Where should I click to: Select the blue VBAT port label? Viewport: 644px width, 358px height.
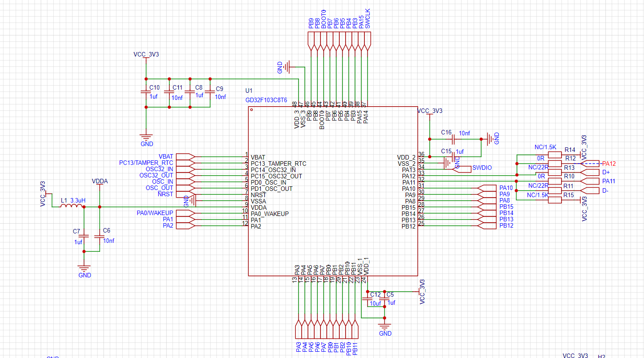[x=166, y=156]
